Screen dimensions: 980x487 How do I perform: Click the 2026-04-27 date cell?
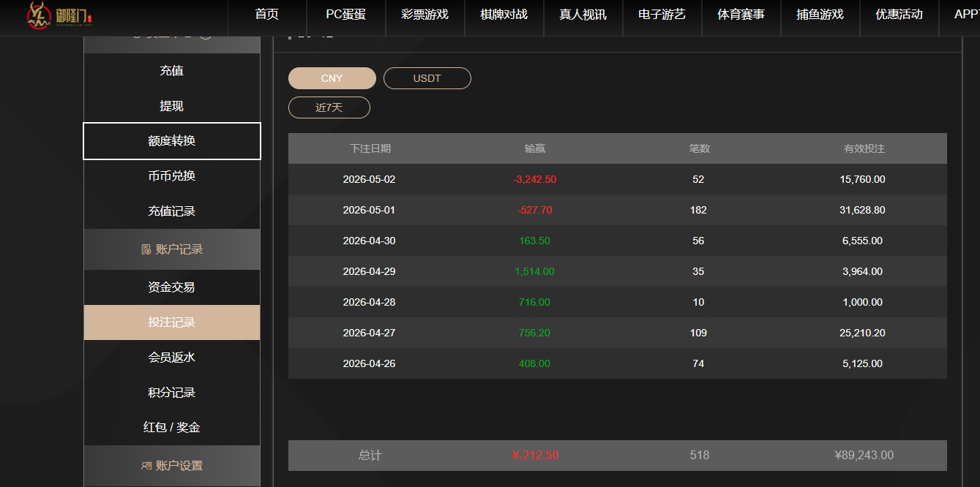(369, 333)
